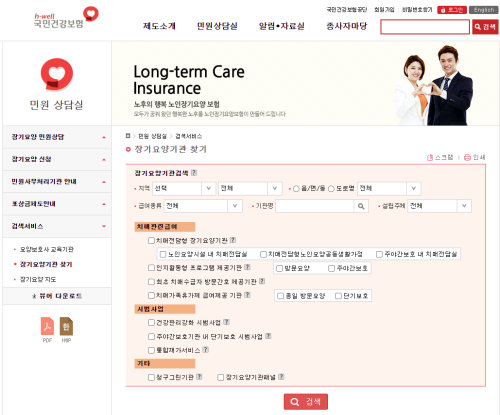
Task: Open help icon next to 인지활동형 프로그램 제공기관
Action: [247, 267]
